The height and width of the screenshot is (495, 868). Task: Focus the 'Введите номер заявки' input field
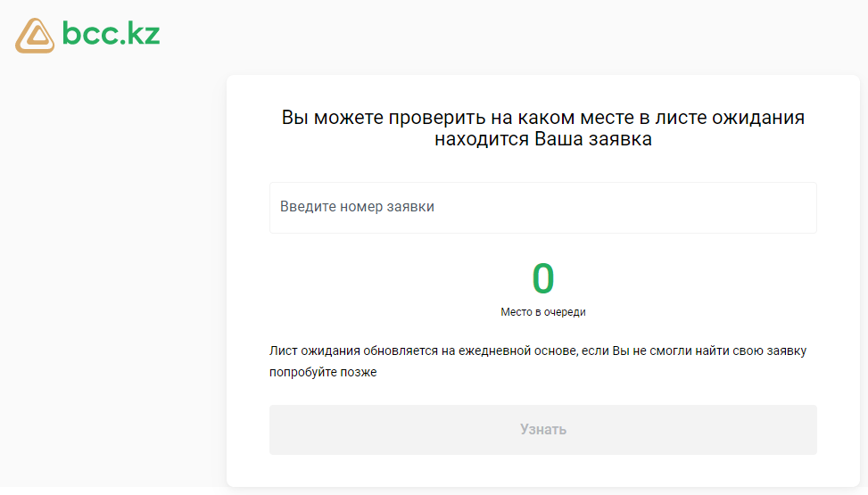[543, 208]
